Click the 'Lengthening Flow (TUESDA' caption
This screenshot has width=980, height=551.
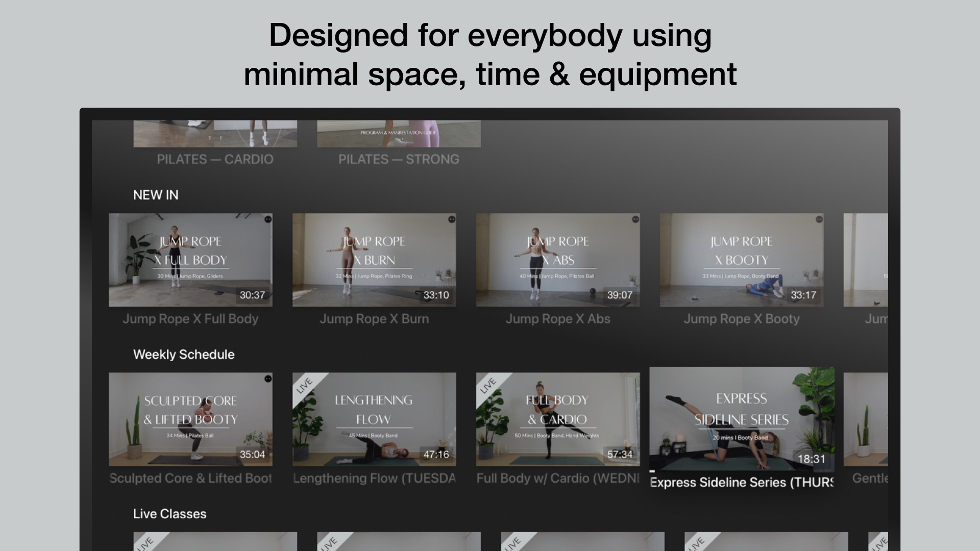(374, 478)
